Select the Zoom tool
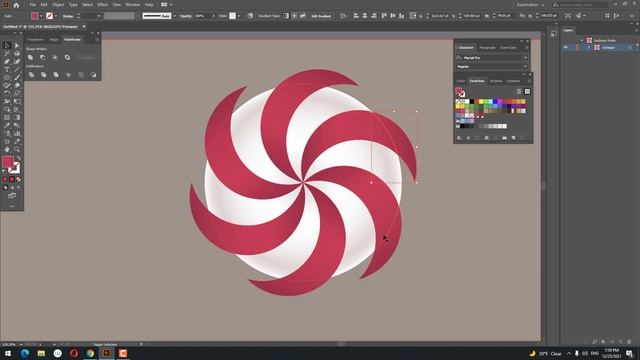The image size is (640, 360). pyautogui.click(x=17, y=149)
